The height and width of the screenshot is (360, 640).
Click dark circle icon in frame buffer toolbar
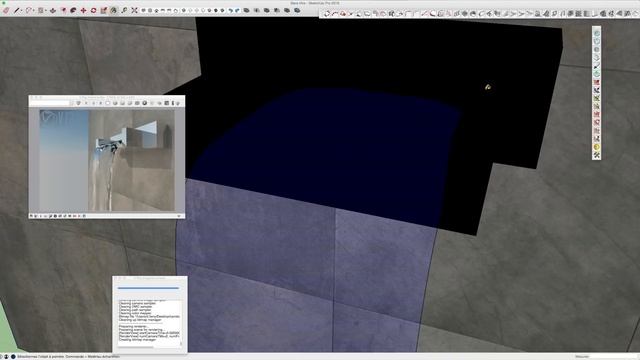coord(144,103)
